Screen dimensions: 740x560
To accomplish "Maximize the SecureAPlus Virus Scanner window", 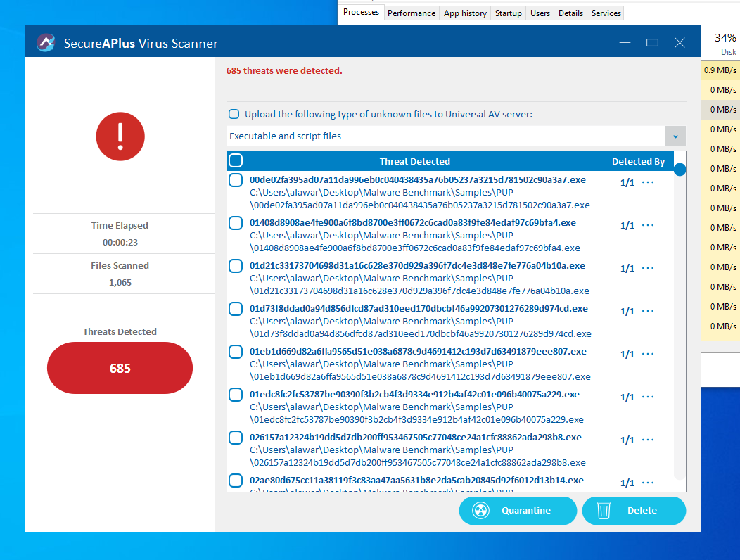I will click(652, 43).
